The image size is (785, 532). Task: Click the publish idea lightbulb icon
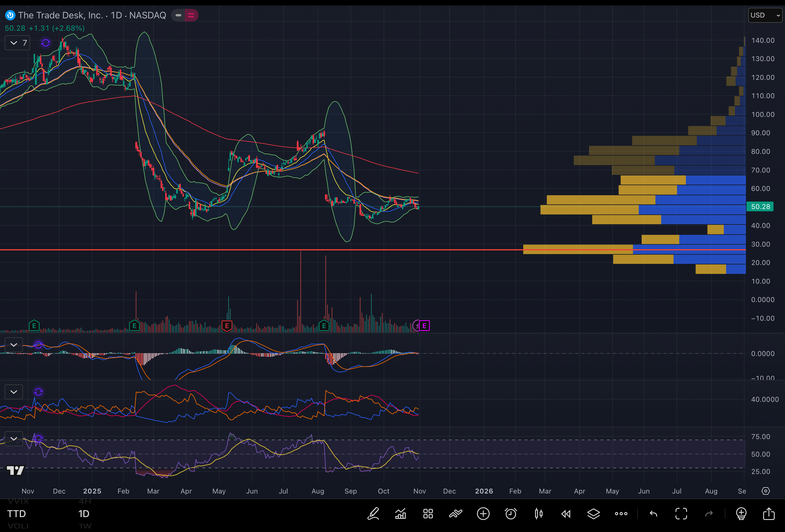click(x=741, y=514)
